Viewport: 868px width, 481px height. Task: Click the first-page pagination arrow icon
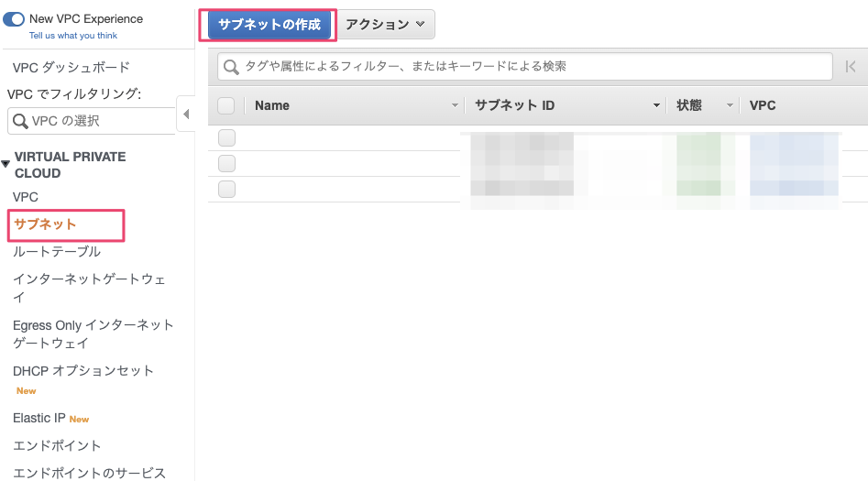click(851, 66)
